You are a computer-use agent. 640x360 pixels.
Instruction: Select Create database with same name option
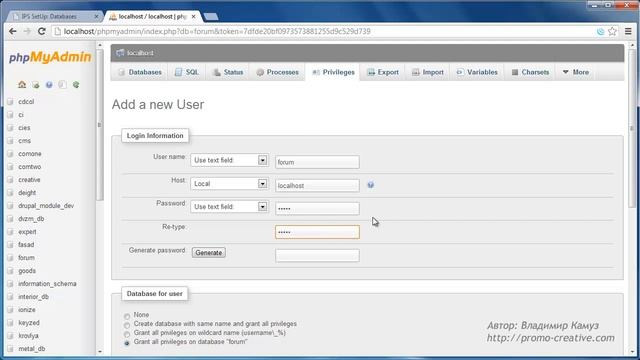[127, 325]
